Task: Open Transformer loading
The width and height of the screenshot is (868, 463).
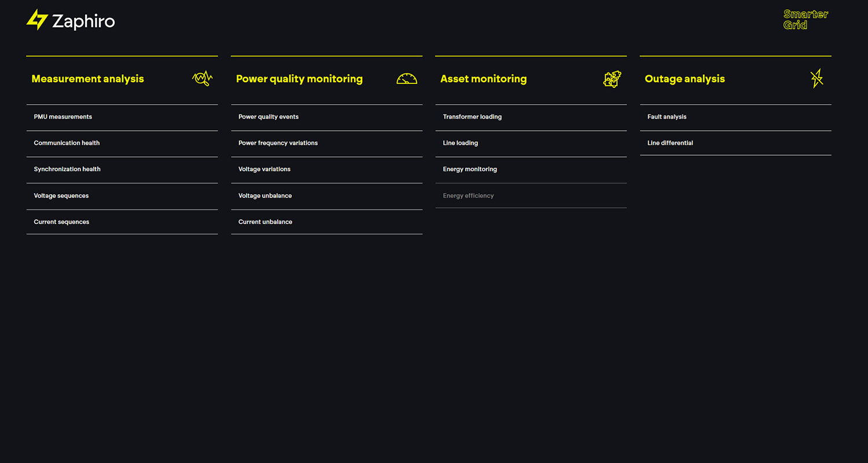Action: 472,117
